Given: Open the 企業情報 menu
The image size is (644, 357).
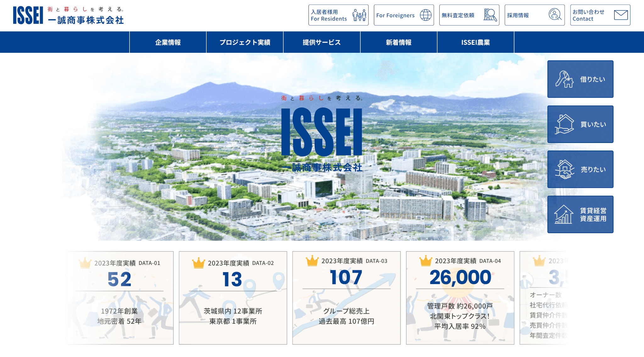Looking at the screenshot, I should tap(168, 42).
